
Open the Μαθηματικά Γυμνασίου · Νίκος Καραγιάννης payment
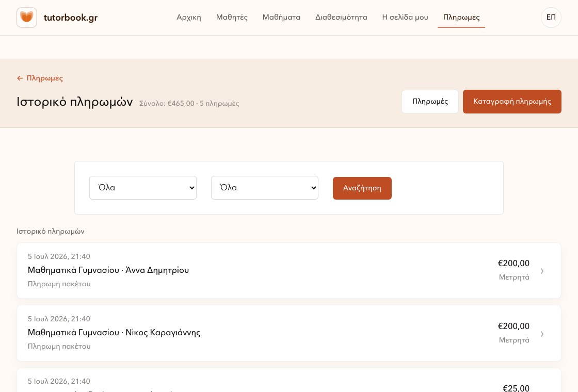pyautogui.click(x=288, y=333)
